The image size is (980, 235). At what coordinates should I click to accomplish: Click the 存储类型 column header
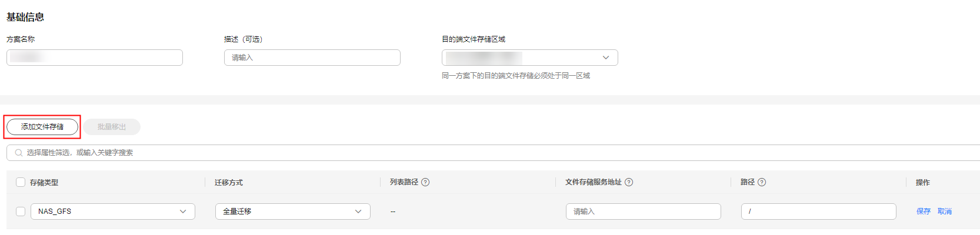click(x=44, y=183)
